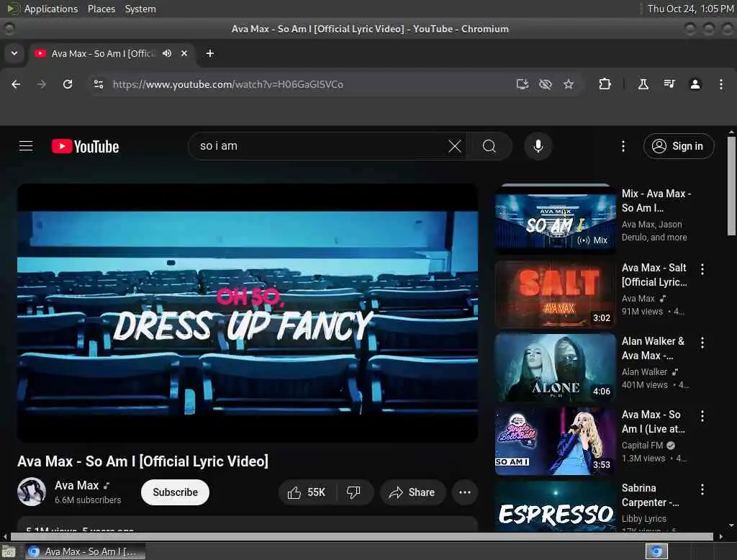
Task: Open the Salt lyric video thumbnail
Action: pyautogui.click(x=555, y=294)
